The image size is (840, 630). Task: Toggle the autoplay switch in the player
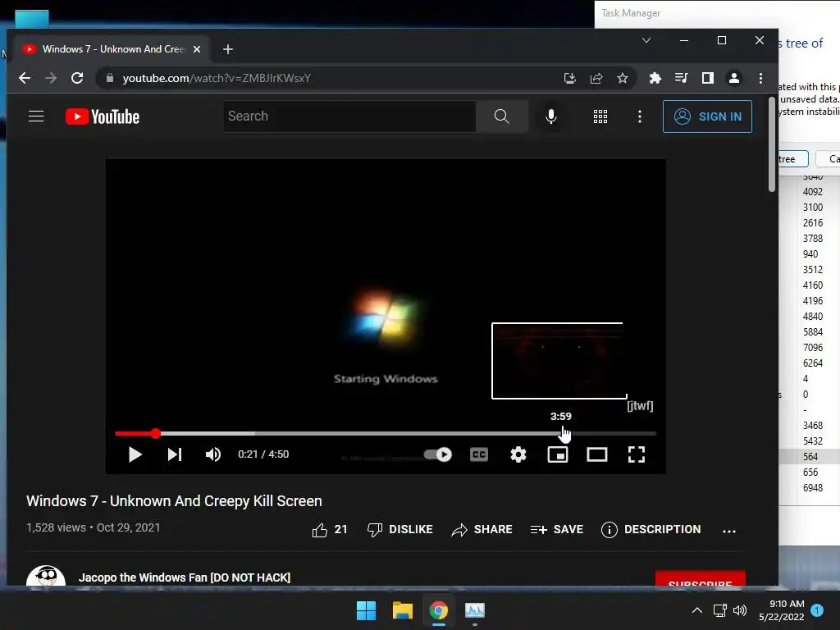click(x=438, y=454)
